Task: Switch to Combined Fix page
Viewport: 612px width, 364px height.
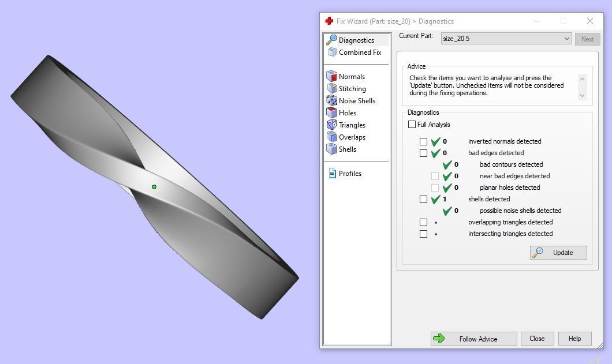Action: coord(360,52)
